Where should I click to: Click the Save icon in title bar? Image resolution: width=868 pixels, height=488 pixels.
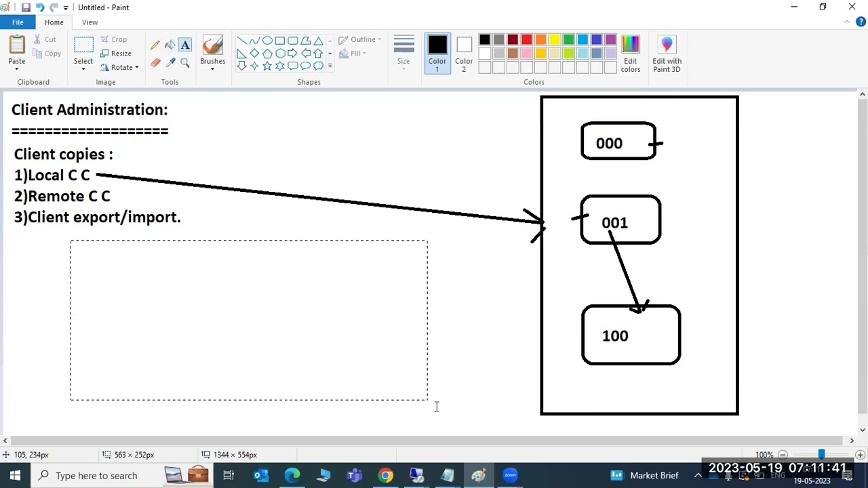(26, 7)
